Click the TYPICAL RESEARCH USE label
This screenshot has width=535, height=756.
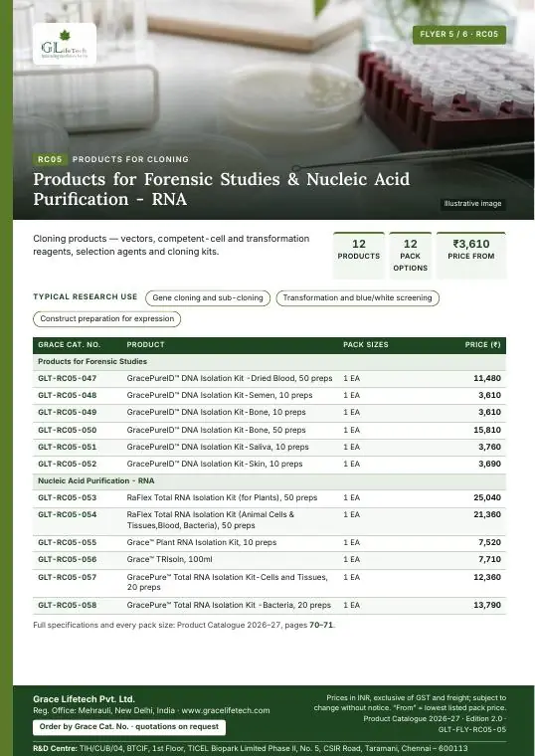coord(86,297)
